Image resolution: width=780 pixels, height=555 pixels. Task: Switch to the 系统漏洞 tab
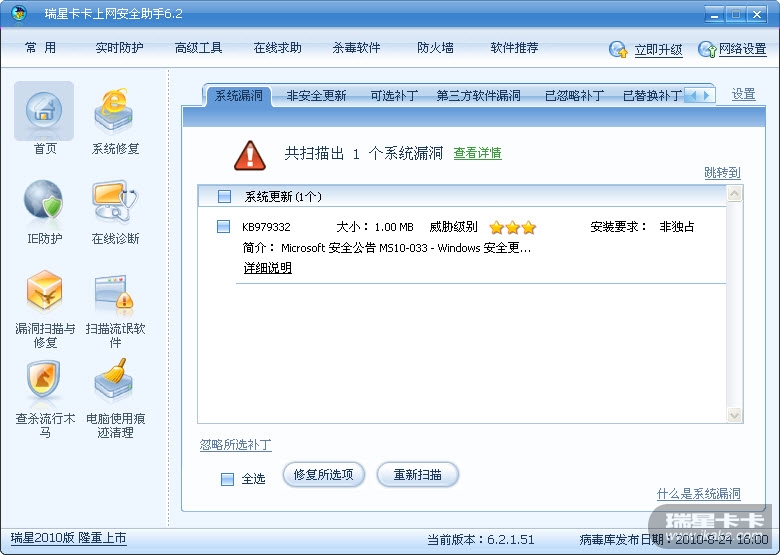[x=238, y=95]
